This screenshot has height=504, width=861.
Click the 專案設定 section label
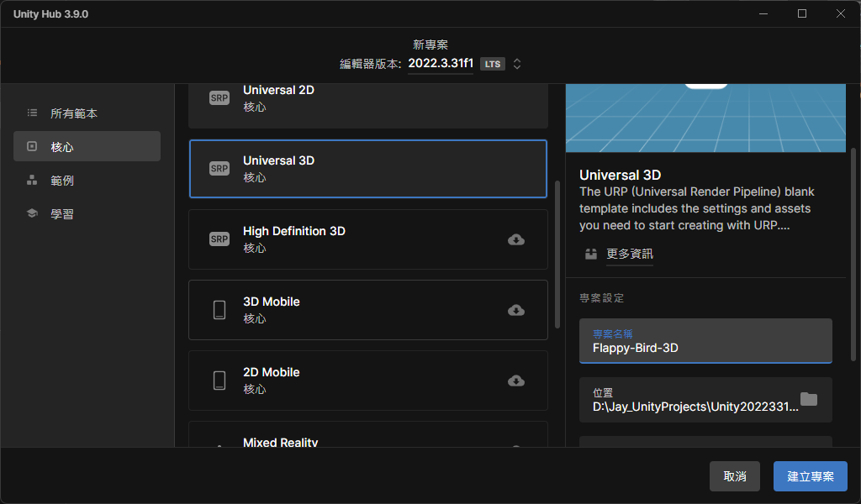point(602,298)
